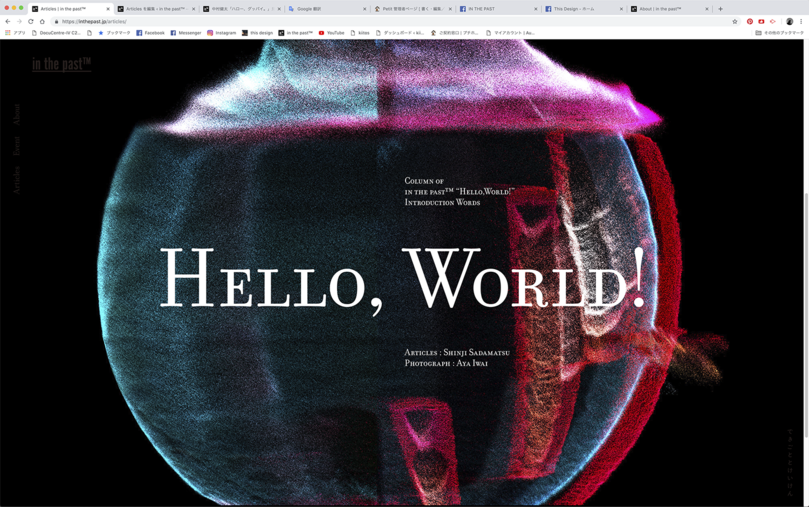Click the home button in toolbar
Screen dimensions: 809x507
click(43, 21)
